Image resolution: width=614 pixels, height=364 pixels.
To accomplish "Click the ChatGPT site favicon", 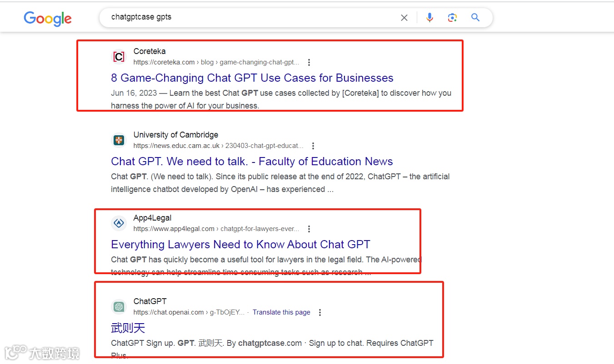I will click(x=119, y=307).
